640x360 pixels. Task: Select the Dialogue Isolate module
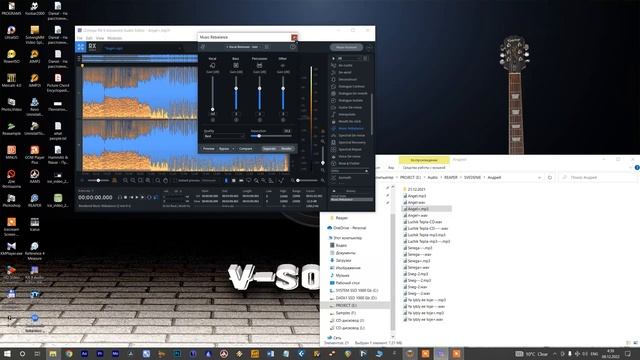click(350, 100)
